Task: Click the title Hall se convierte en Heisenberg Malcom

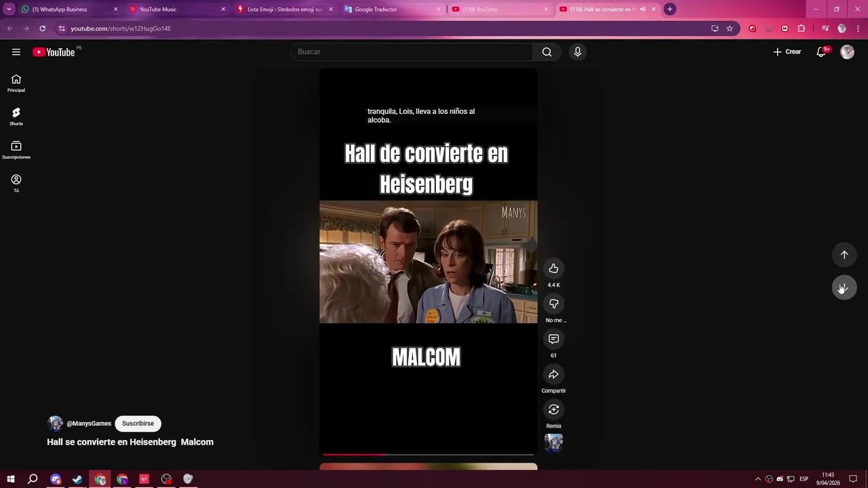Action: tap(130, 442)
